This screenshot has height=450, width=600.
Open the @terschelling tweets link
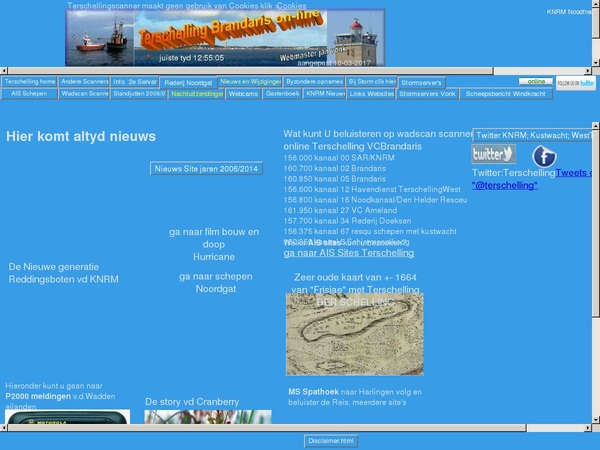click(x=505, y=186)
